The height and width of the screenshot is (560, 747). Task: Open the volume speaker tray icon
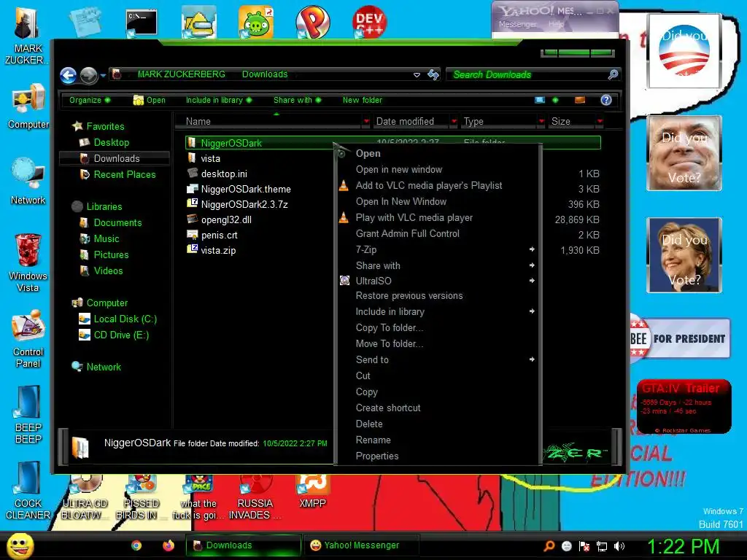click(619, 546)
